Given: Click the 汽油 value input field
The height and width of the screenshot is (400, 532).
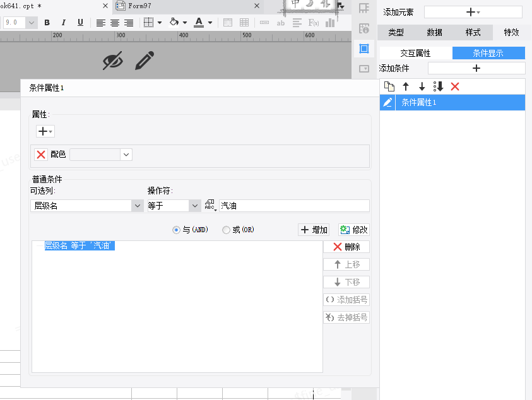Looking at the screenshot, I should (x=294, y=206).
